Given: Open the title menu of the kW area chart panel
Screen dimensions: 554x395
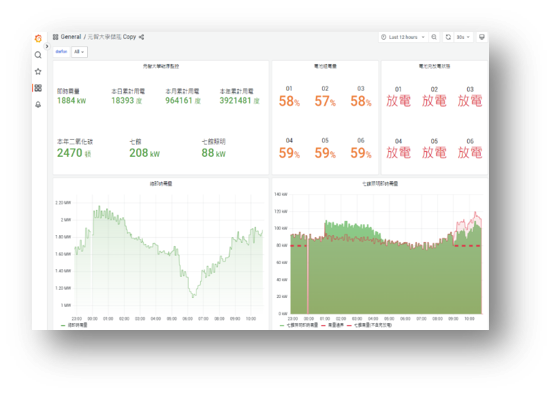Looking at the screenshot, I should [x=380, y=184].
